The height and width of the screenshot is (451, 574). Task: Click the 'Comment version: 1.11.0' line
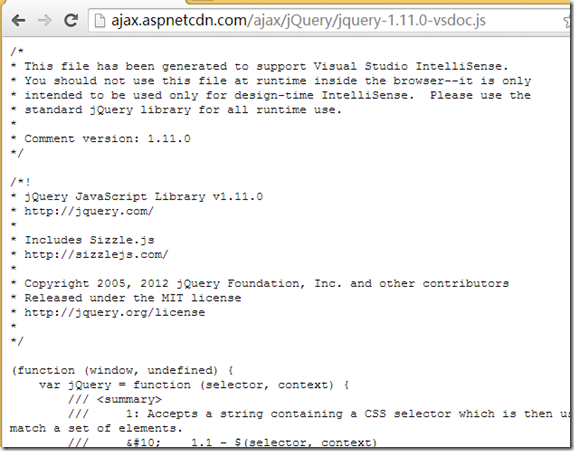pyautogui.click(x=107, y=139)
